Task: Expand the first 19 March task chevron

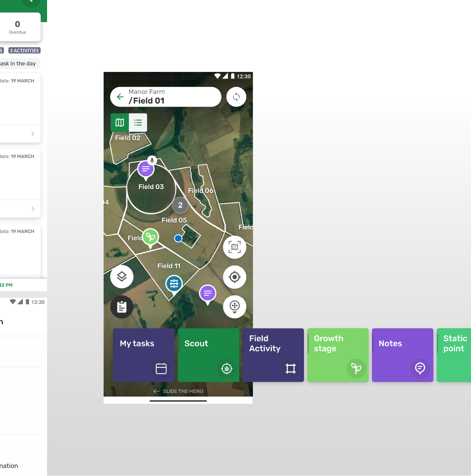Action: point(33,134)
